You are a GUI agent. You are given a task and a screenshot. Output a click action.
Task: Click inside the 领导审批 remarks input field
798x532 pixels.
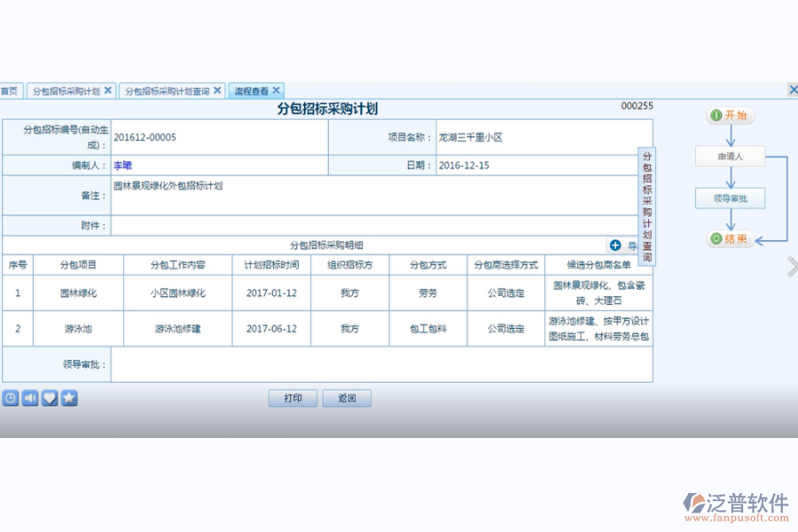coord(381,364)
